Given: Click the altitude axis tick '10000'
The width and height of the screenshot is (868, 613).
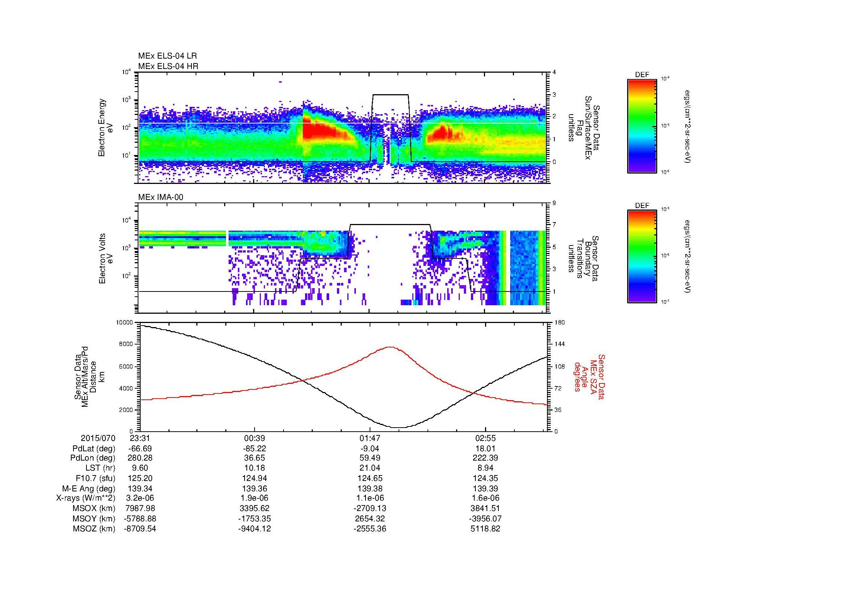Looking at the screenshot, I should click(124, 322).
